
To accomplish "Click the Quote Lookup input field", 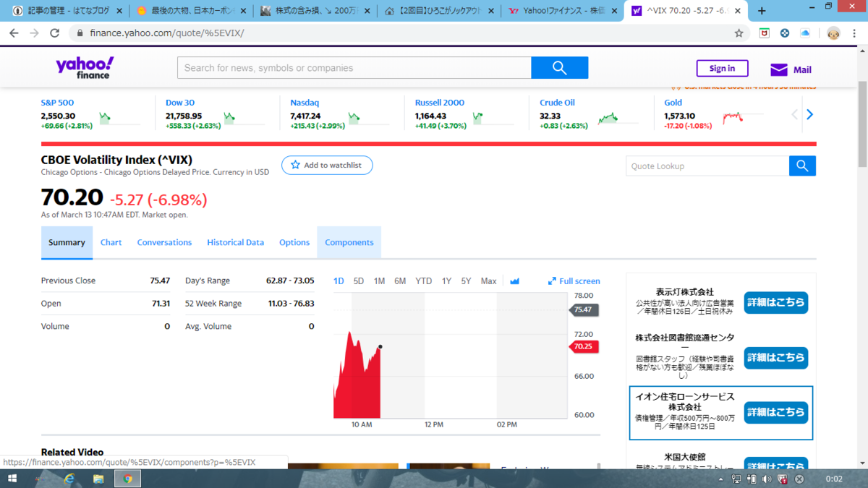I will (707, 166).
